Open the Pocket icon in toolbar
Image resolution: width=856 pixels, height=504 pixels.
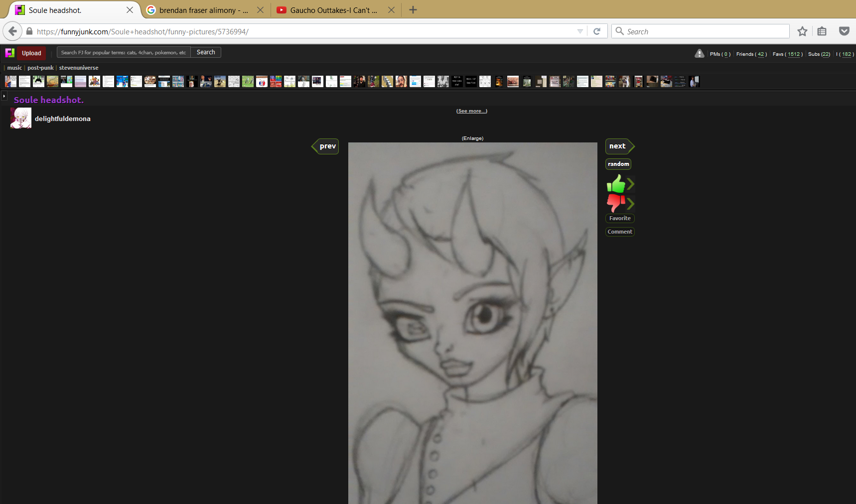pyautogui.click(x=844, y=31)
